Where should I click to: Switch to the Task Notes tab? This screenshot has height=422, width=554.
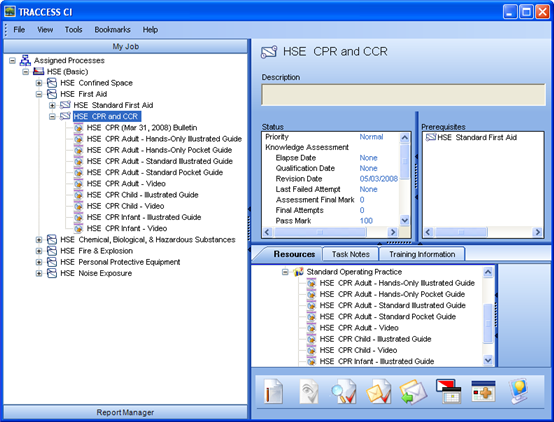pyautogui.click(x=350, y=254)
